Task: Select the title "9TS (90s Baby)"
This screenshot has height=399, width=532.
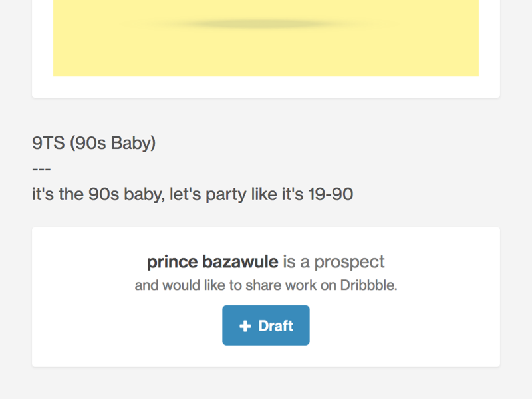Action: [x=94, y=143]
